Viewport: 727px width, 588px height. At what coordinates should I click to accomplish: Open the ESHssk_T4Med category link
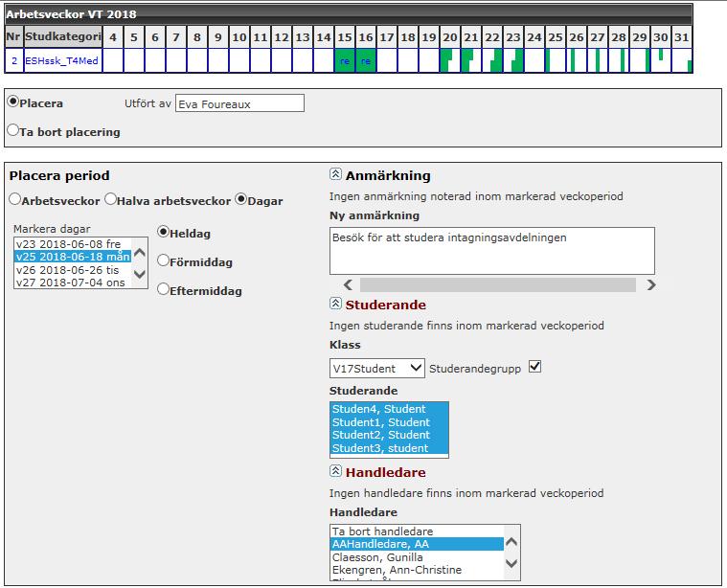click(x=61, y=60)
